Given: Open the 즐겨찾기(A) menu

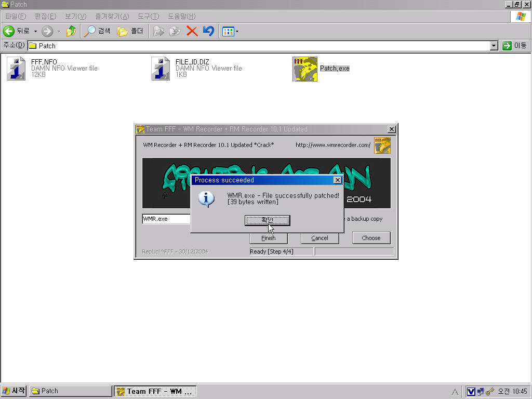Looking at the screenshot, I should [x=112, y=16].
